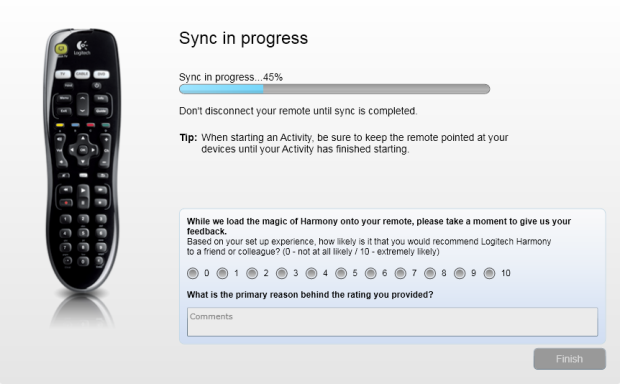Choose rating 8 radio option
Image resolution: width=620 pixels, height=384 pixels.
click(x=430, y=273)
